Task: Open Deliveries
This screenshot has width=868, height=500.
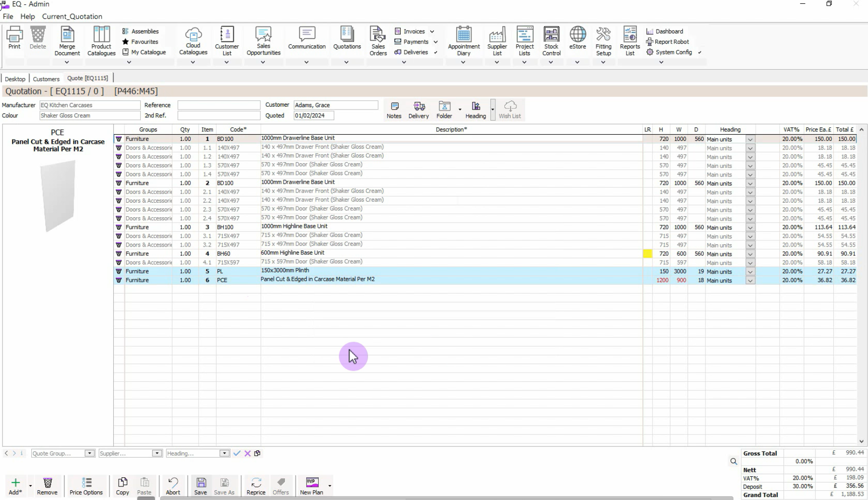Action: (x=411, y=52)
